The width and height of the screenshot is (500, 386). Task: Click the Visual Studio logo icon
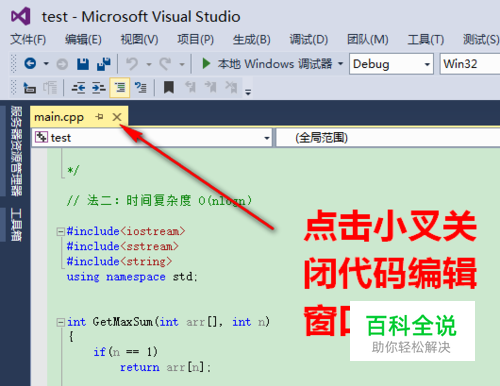[21, 16]
